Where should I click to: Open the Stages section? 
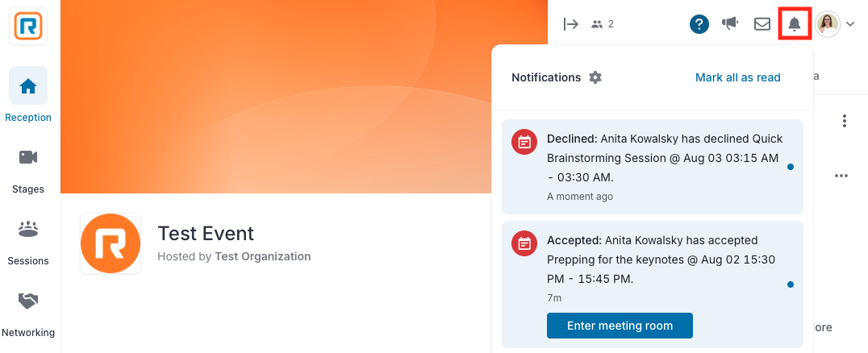[x=28, y=172]
